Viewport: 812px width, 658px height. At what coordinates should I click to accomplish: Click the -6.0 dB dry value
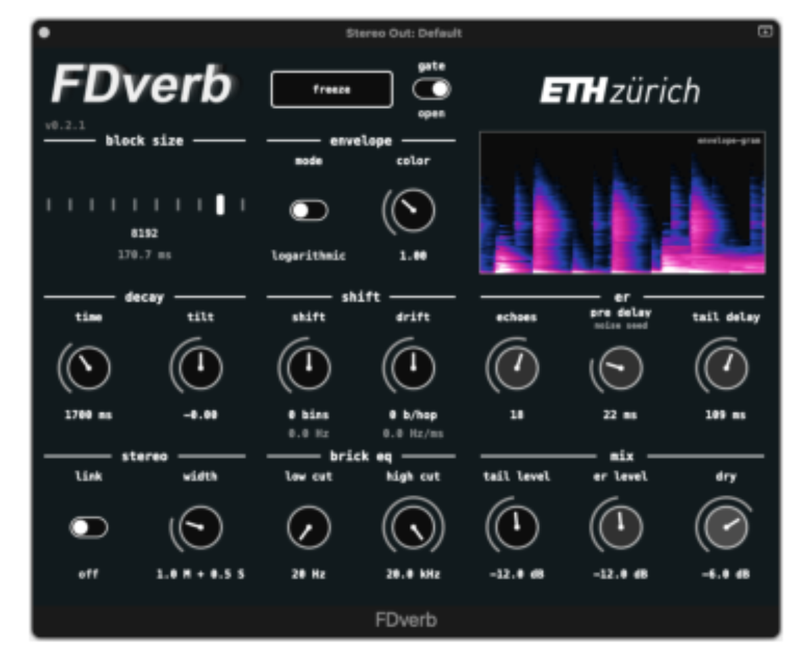click(x=725, y=574)
